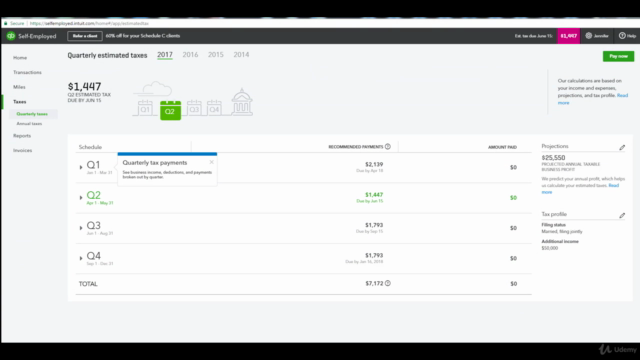Screen dimensions: 640x360
Task: Click the Q1 recommended payment $2,139
Action: pos(374,164)
